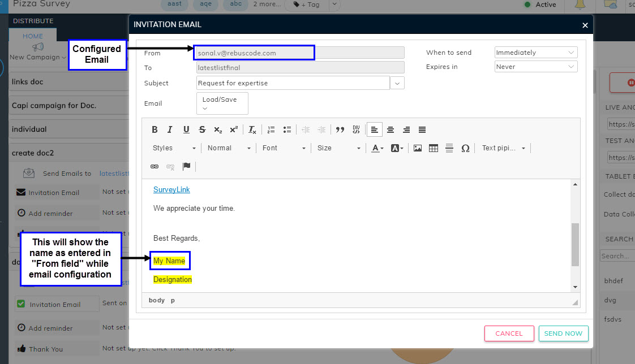Insert a block quote
The height and width of the screenshot is (364, 635).
tap(340, 129)
